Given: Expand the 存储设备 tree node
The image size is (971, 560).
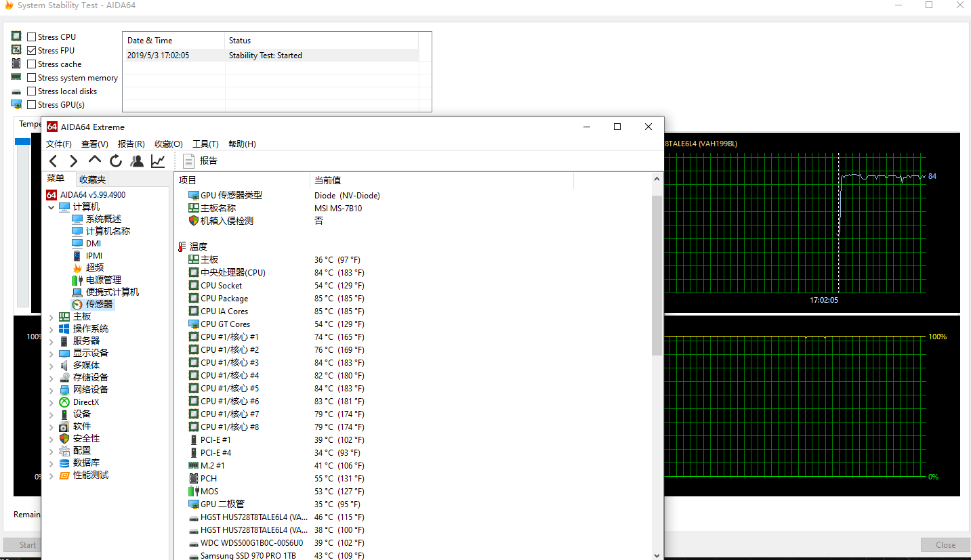Looking at the screenshot, I should coord(51,377).
